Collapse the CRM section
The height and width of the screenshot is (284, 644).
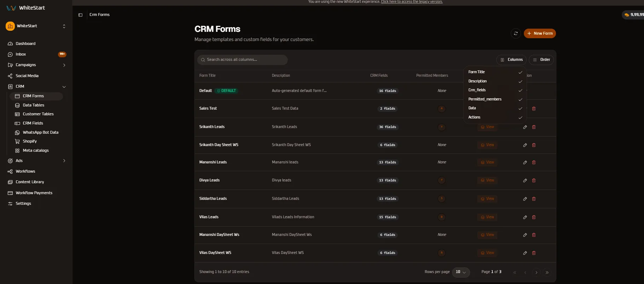point(36,86)
